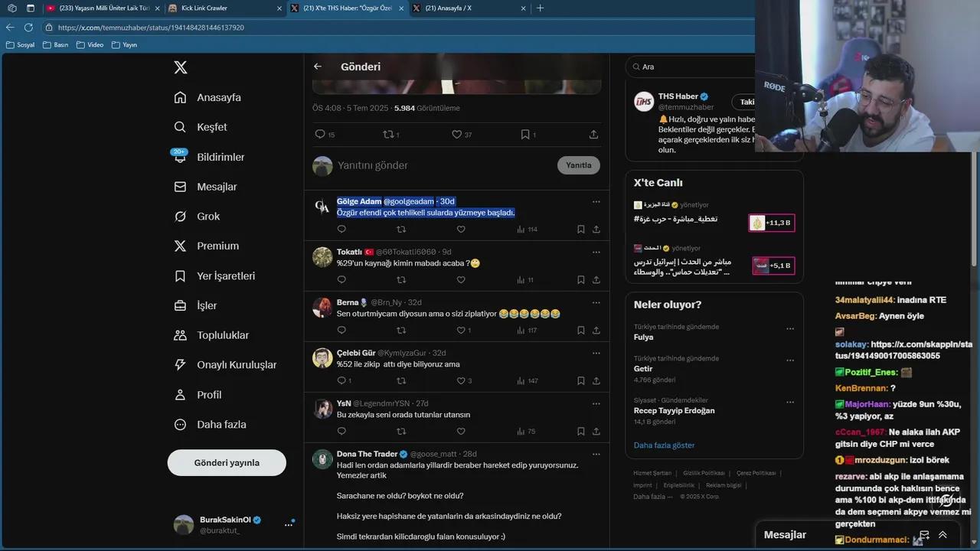The image size is (980, 551).
Task: Expand the Daha fazla menu
Action: pyautogui.click(x=210, y=425)
